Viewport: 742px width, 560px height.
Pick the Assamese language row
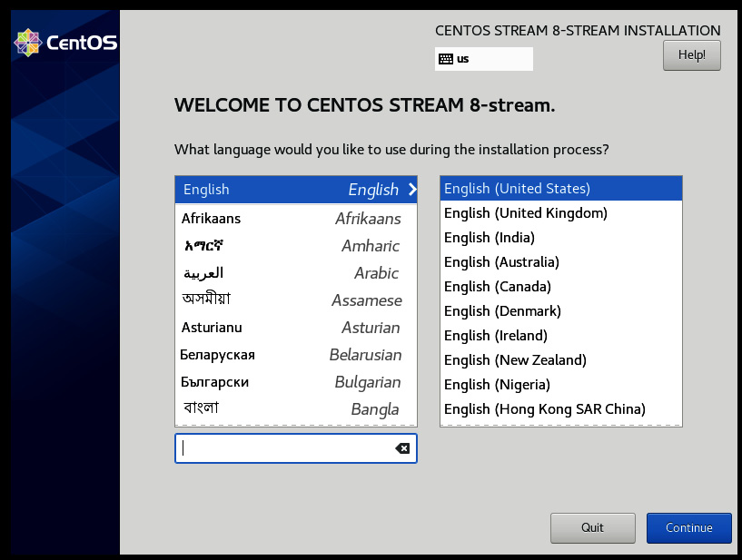(296, 300)
